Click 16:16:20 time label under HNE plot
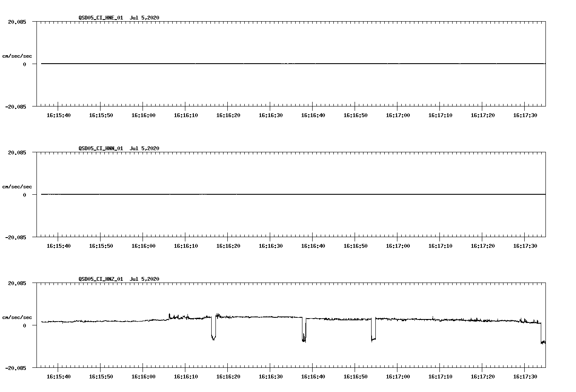 coord(228,115)
